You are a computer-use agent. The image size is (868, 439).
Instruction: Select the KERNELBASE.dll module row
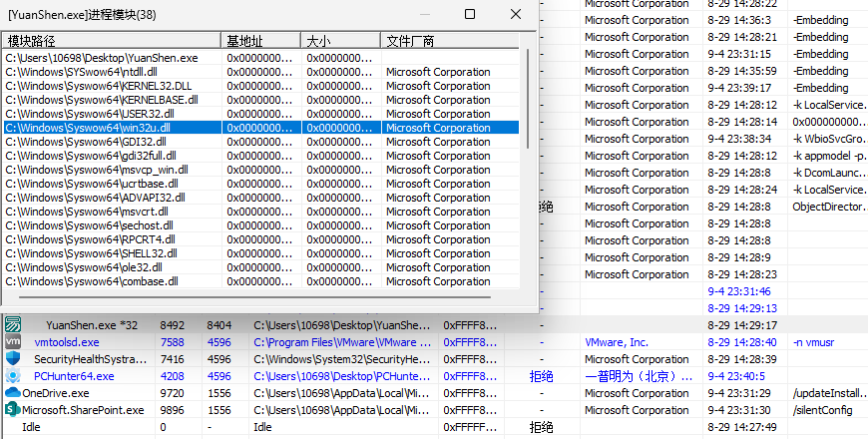pyautogui.click(x=260, y=100)
